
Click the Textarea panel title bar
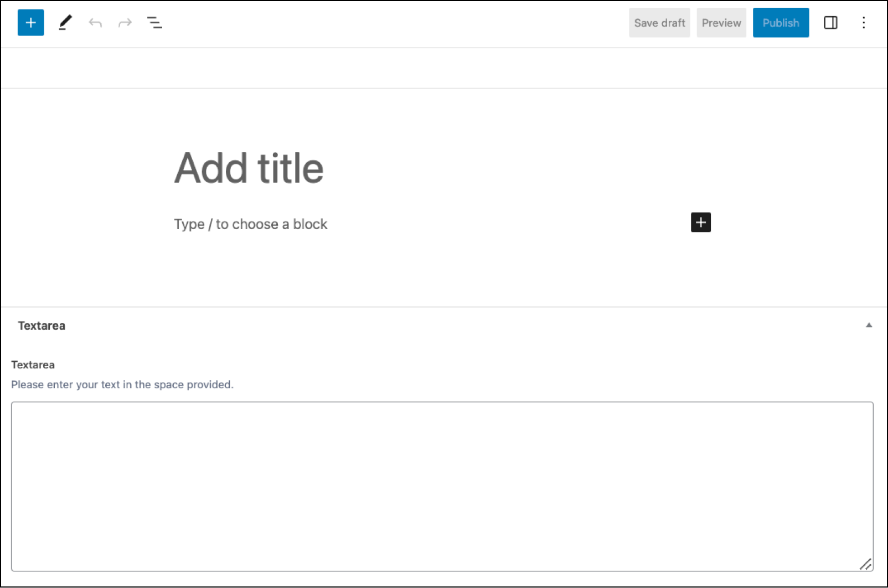click(42, 325)
